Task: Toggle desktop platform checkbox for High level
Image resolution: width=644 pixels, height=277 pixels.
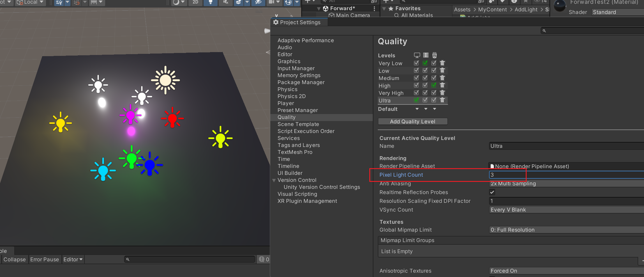Action: [416, 85]
